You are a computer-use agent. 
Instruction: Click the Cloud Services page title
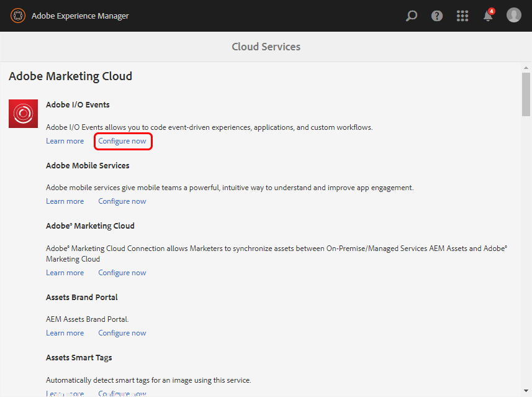tap(266, 47)
